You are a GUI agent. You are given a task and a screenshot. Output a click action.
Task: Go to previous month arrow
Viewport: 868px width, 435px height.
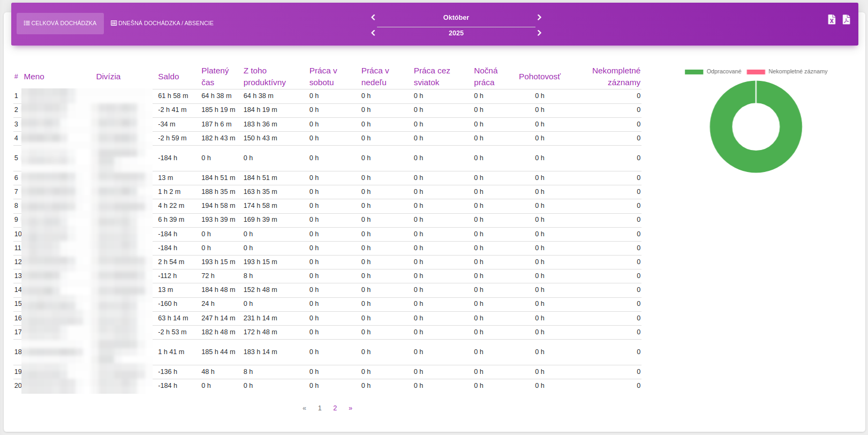(373, 17)
